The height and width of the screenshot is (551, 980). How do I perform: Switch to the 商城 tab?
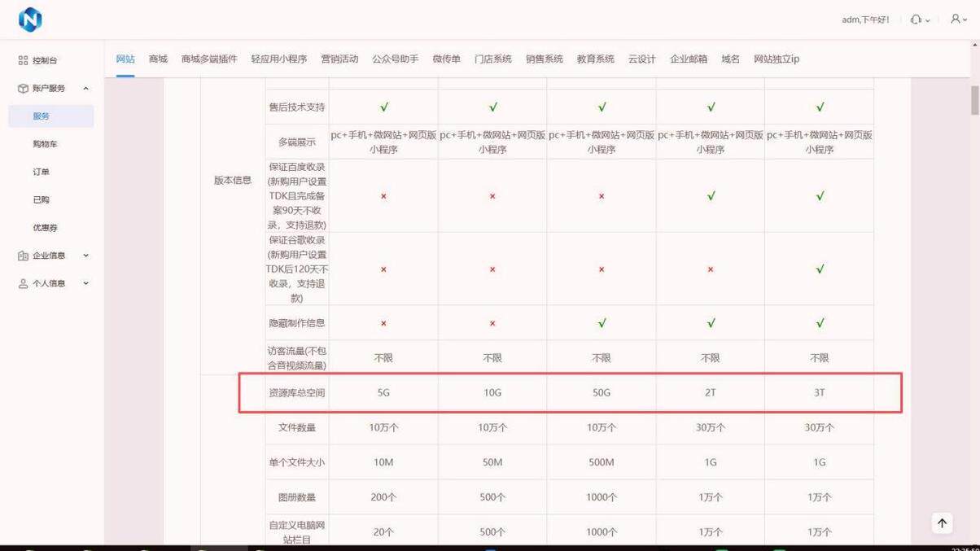click(x=158, y=59)
